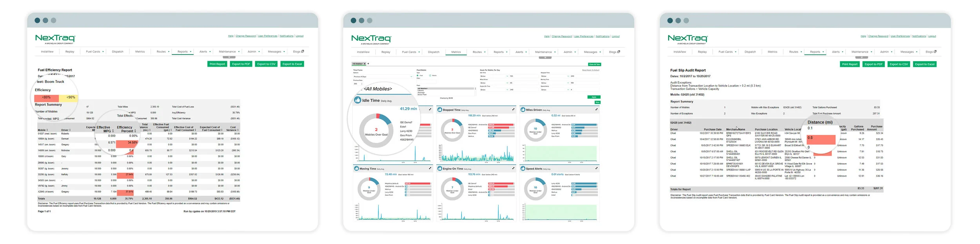Select the Mobile radio button in Metrics filters
This screenshot has height=244, width=980.
(x=430, y=75)
